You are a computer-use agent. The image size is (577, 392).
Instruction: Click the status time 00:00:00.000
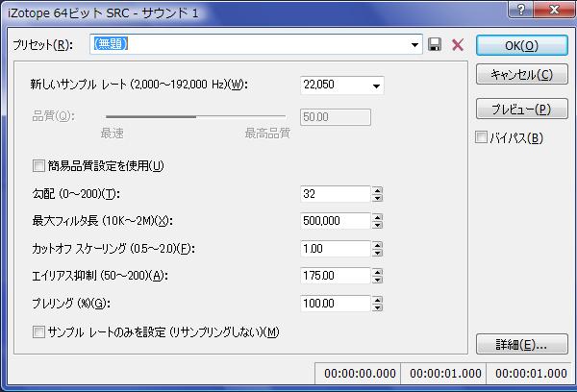tap(360, 373)
